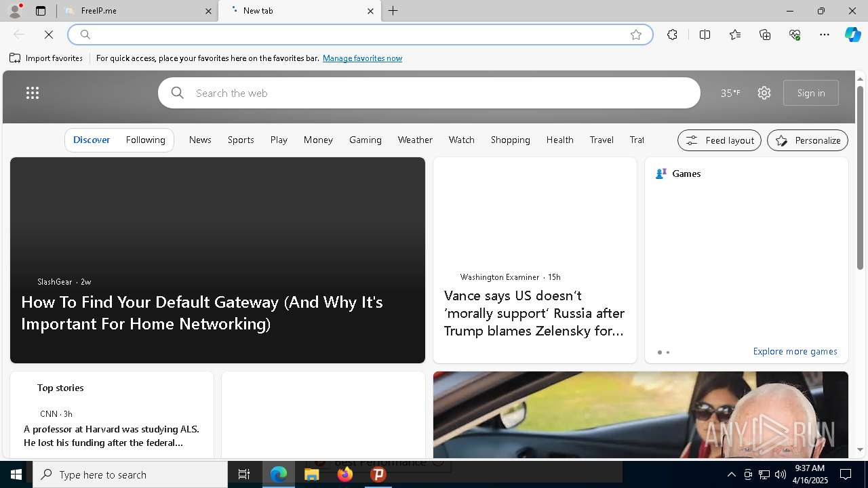Click the back navigation arrow

[x=19, y=35]
